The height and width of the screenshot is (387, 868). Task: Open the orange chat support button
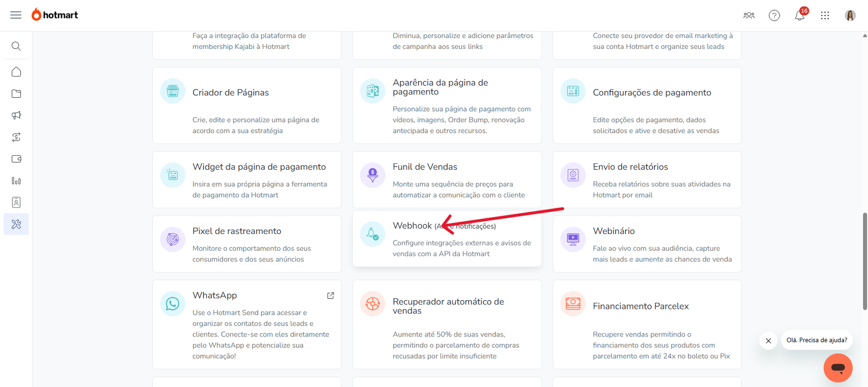click(838, 368)
